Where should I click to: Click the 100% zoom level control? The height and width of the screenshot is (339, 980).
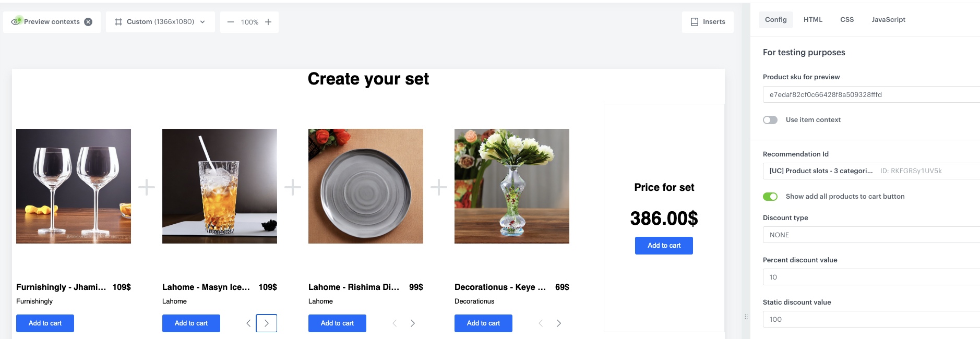coord(249,22)
